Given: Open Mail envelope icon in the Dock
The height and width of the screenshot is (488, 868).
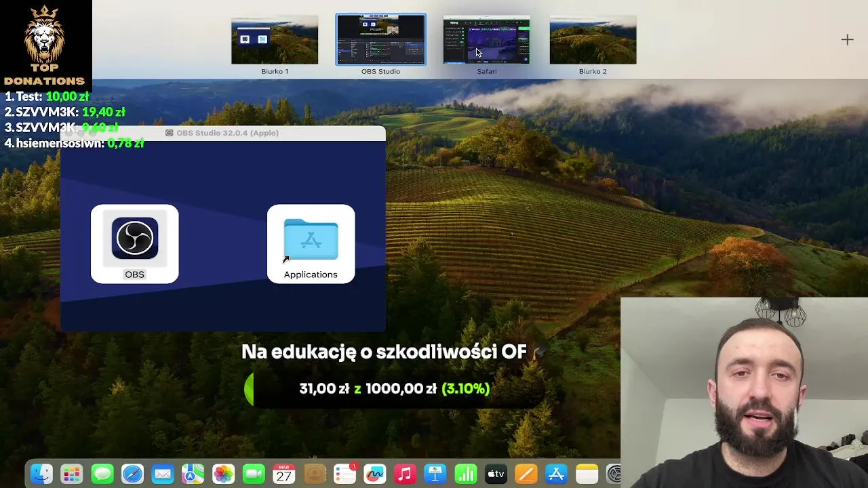Looking at the screenshot, I should pos(163,474).
